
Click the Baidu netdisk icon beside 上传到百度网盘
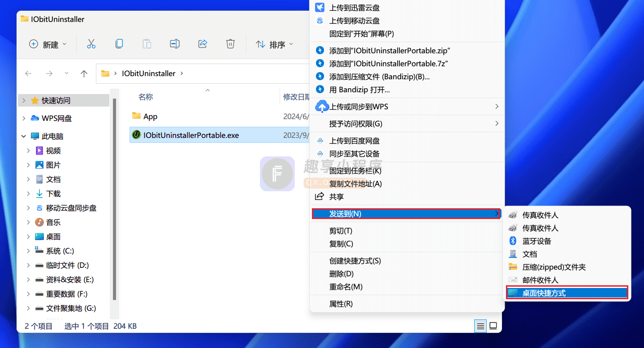point(320,141)
